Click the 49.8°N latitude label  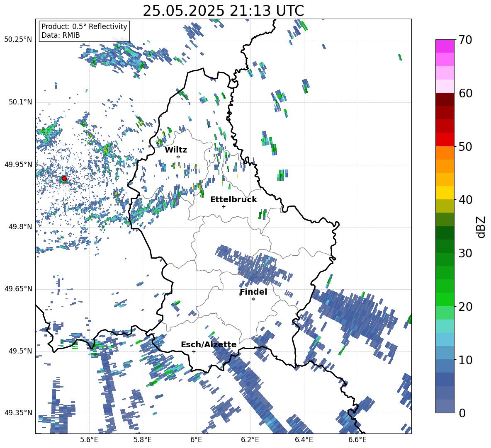[x=20, y=227]
